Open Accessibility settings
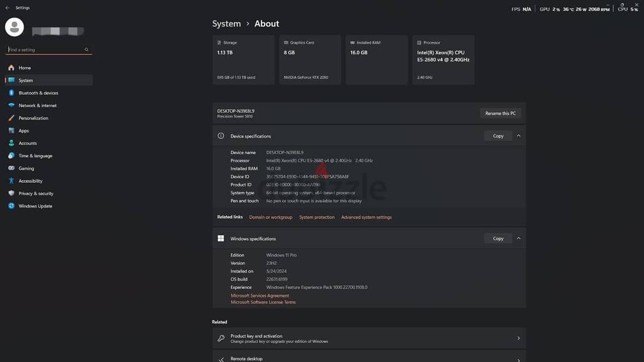The width and height of the screenshot is (644, 362). coord(49,181)
